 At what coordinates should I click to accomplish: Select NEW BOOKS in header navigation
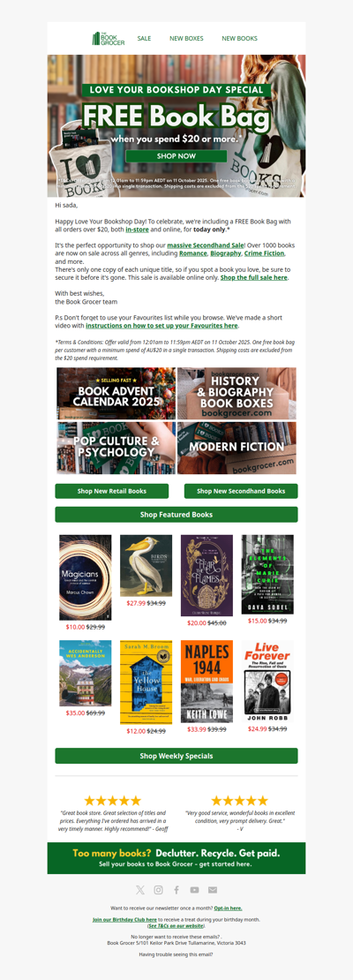(239, 39)
